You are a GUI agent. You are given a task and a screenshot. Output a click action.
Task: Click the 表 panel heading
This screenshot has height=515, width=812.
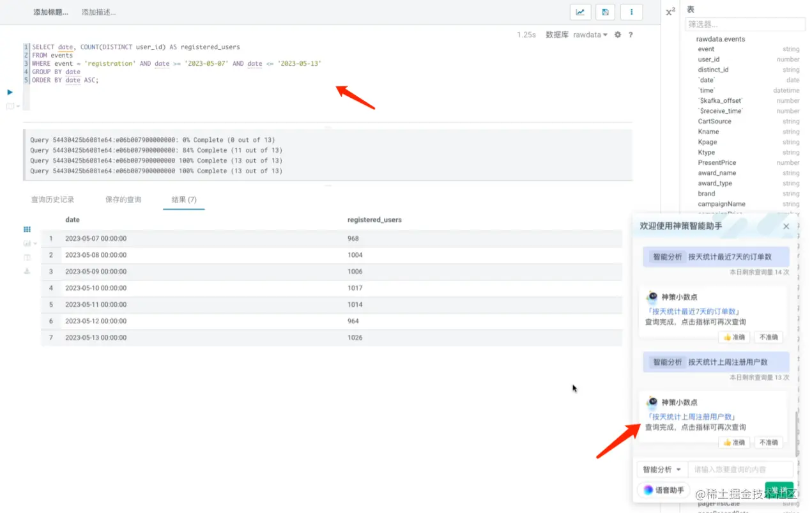(x=691, y=10)
